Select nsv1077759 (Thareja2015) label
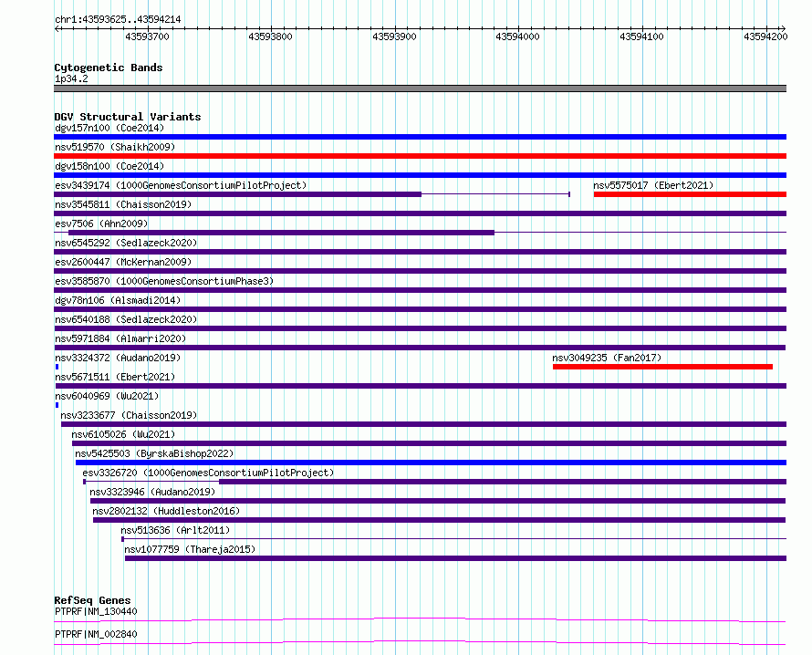812x655 pixels. [x=190, y=549]
